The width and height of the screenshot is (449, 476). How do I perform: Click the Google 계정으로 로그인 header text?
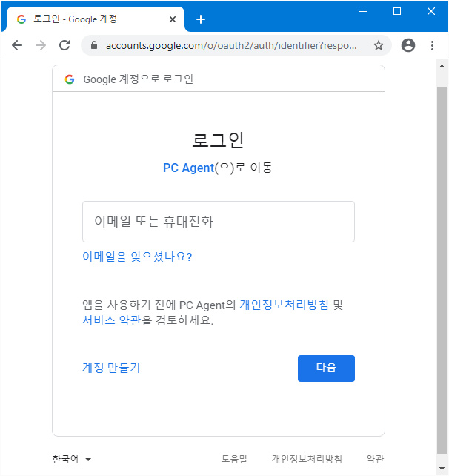point(139,79)
